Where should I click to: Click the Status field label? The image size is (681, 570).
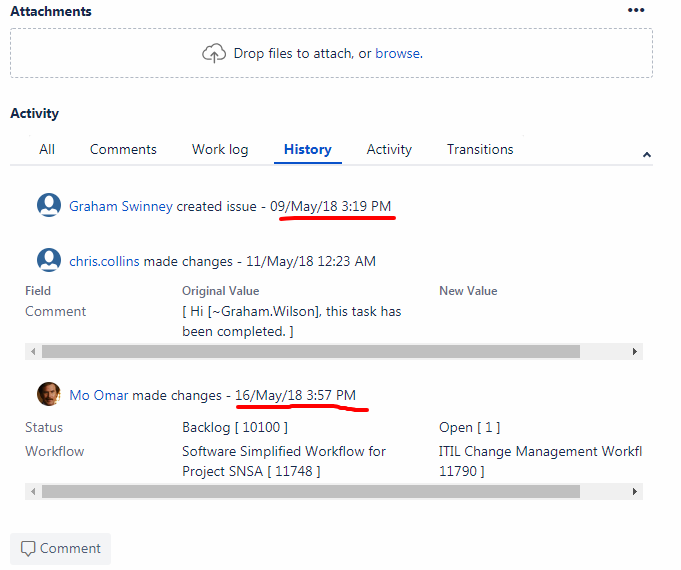coord(44,428)
